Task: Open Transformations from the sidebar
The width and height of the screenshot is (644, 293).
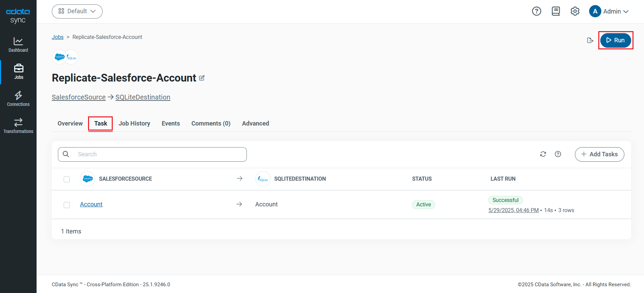Action: (18, 126)
